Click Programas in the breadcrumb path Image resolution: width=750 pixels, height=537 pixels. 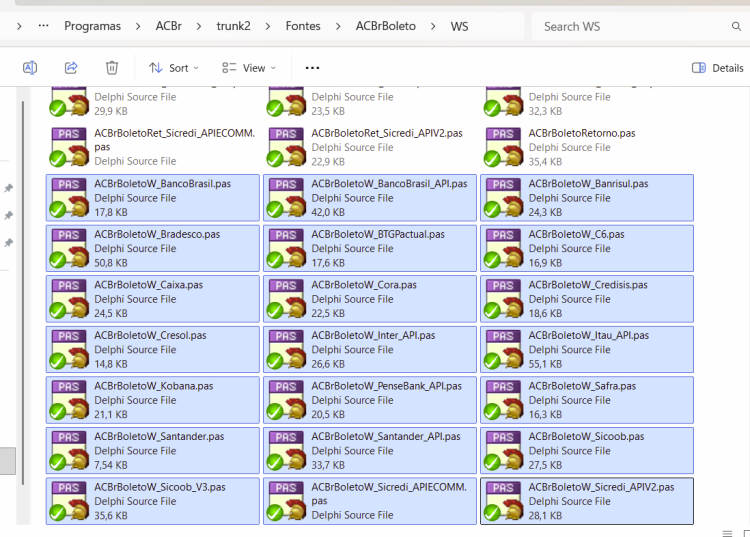click(92, 26)
